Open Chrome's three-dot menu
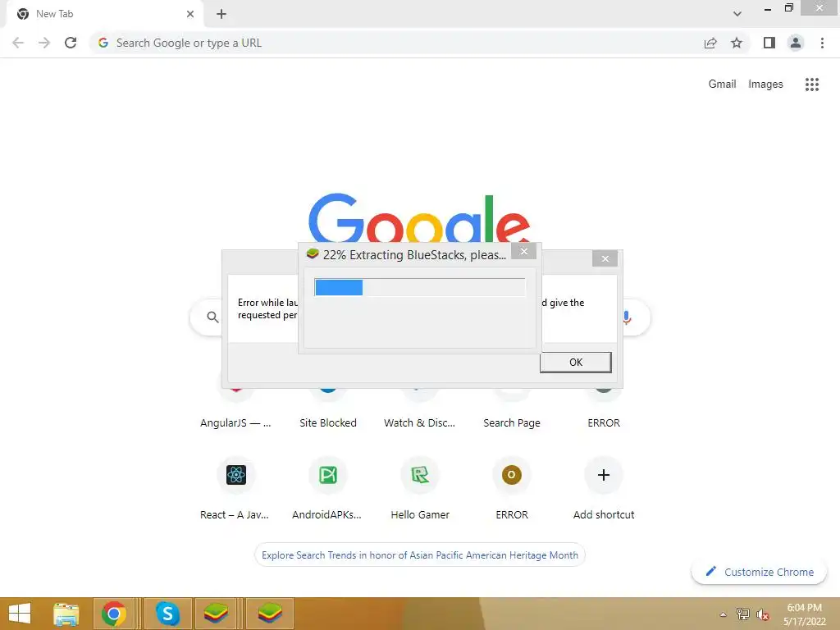The height and width of the screenshot is (630, 840). click(x=822, y=43)
